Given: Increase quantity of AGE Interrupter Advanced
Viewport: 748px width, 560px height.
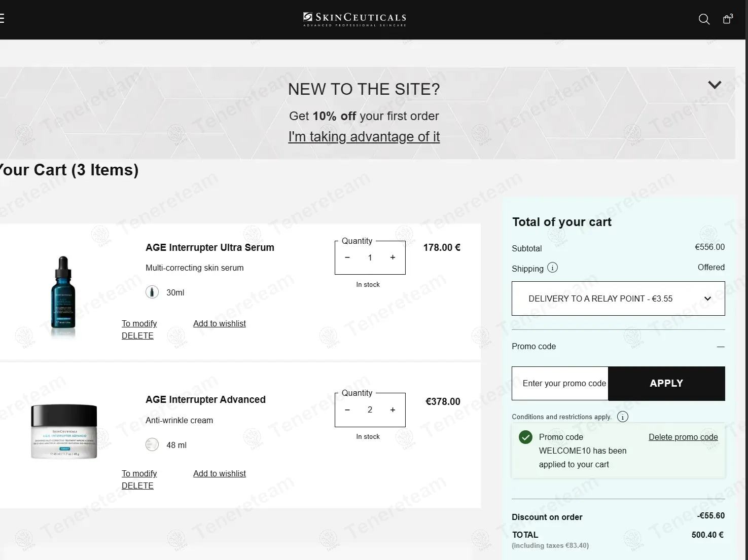Looking at the screenshot, I should point(393,409).
